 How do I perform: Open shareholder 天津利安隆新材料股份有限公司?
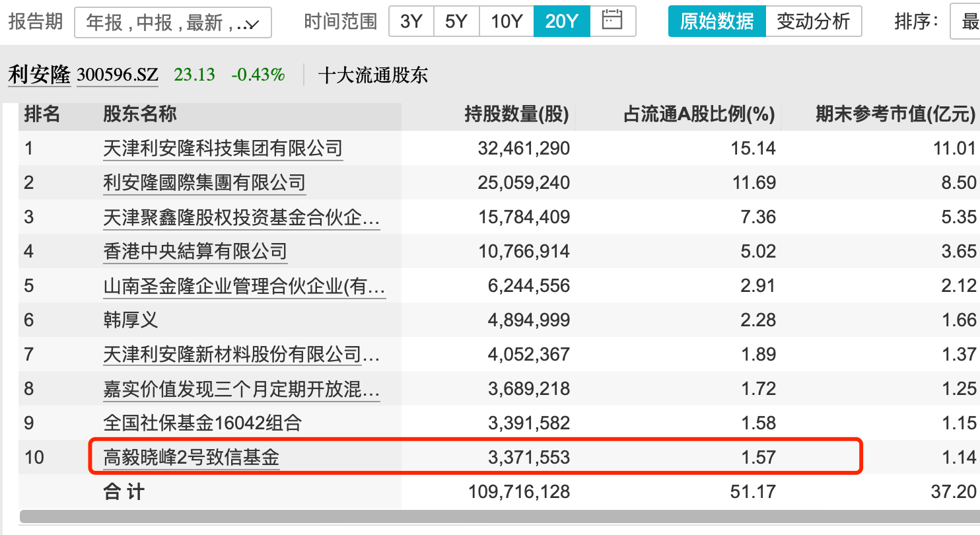click(242, 354)
